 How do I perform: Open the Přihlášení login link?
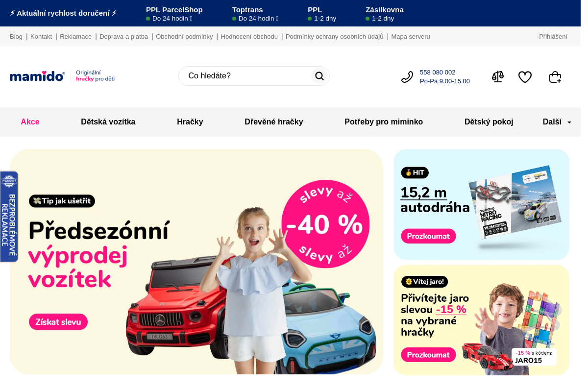click(553, 37)
